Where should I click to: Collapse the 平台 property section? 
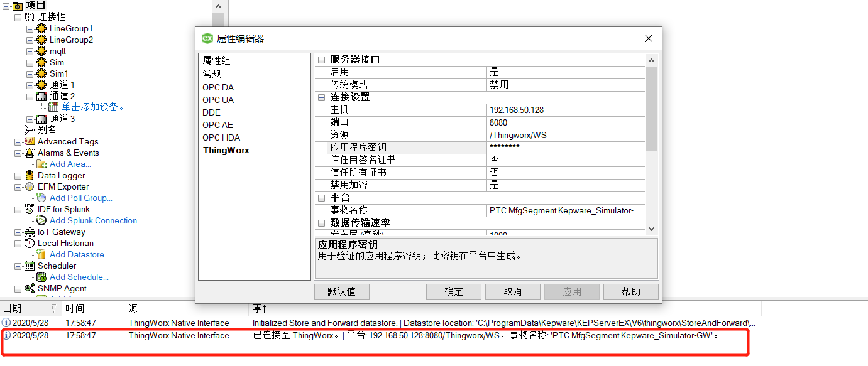click(322, 198)
